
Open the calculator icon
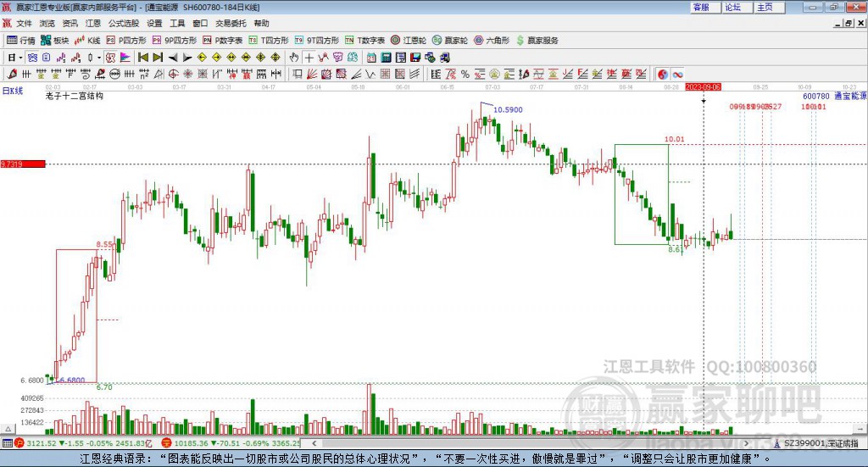click(387, 58)
